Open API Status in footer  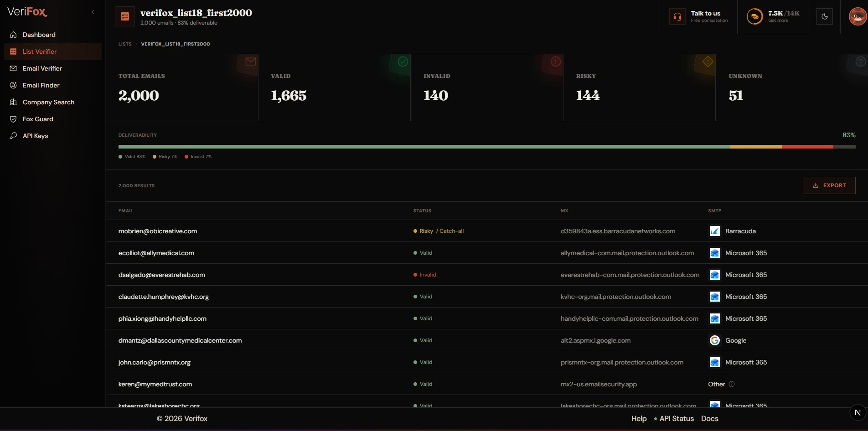click(674, 418)
